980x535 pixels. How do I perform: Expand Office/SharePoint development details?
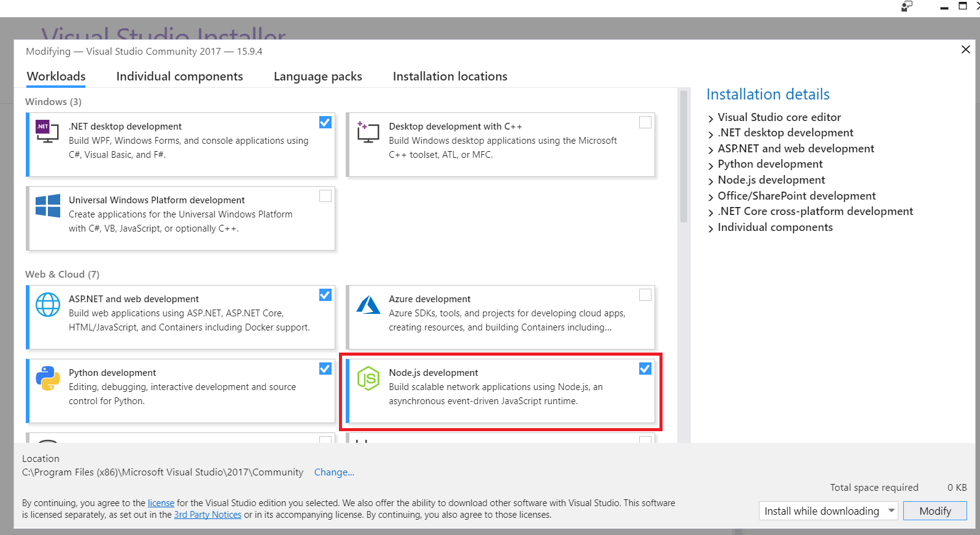pos(710,197)
